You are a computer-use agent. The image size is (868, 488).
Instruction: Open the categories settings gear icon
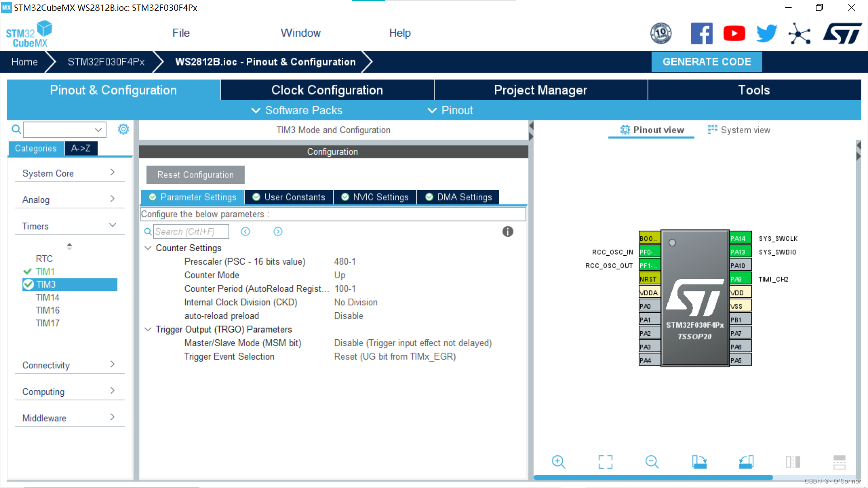click(x=123, y=130)
